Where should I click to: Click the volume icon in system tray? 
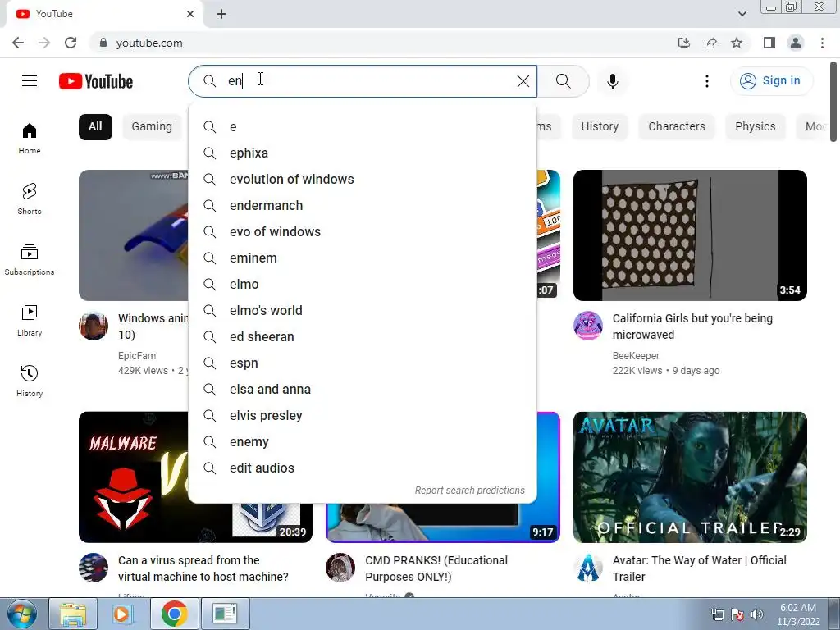(x=756, y=614)
